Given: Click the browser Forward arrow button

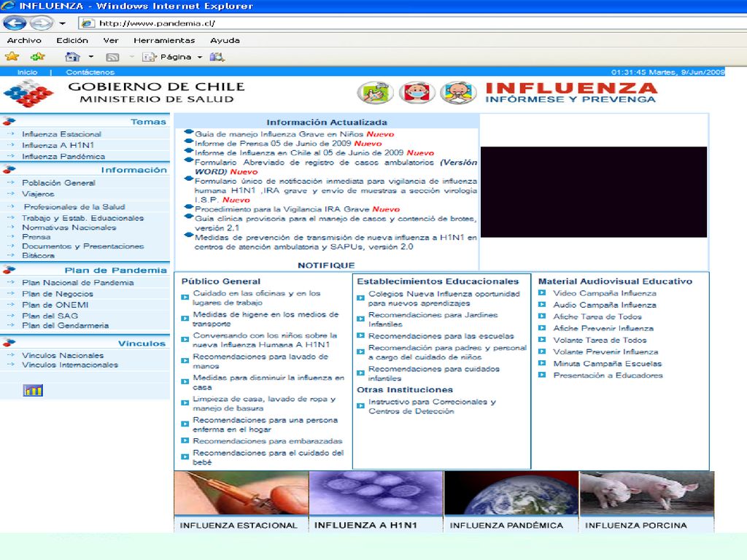Looking at the screenshot, I should point(42,23).
